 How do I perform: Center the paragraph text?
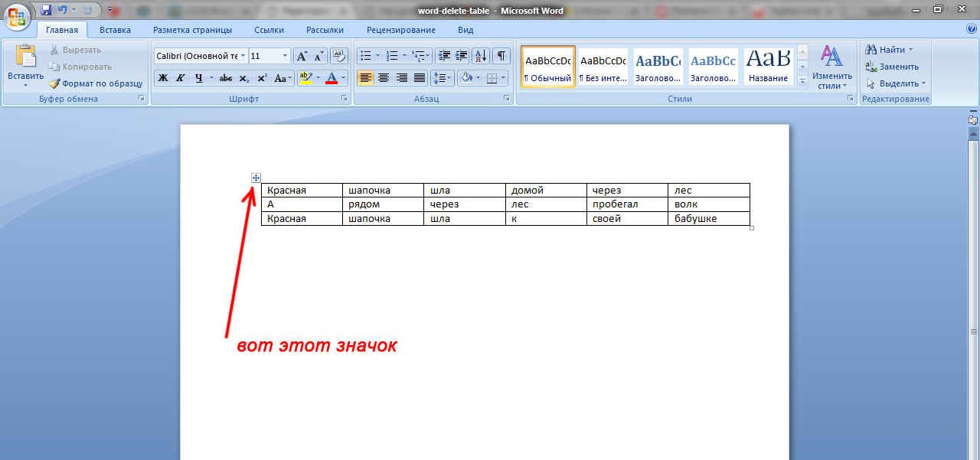tap(384, 78)
